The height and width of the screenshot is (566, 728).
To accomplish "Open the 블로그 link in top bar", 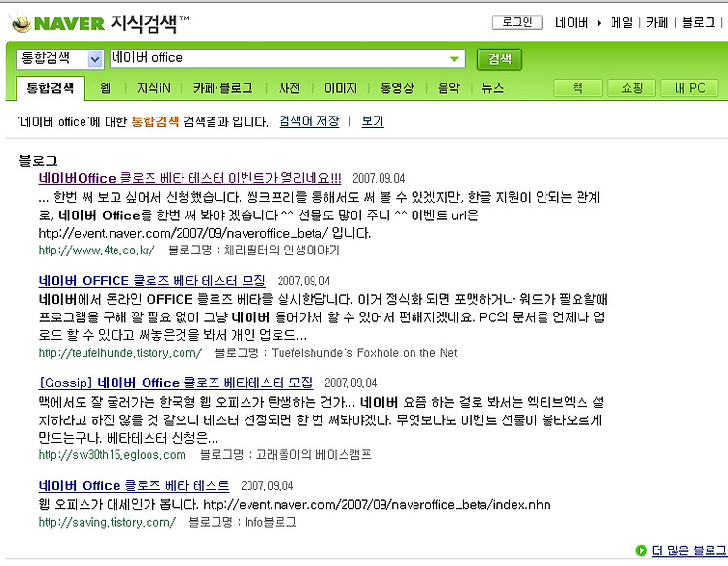I will pyautogui.click(x=699, y=22).
